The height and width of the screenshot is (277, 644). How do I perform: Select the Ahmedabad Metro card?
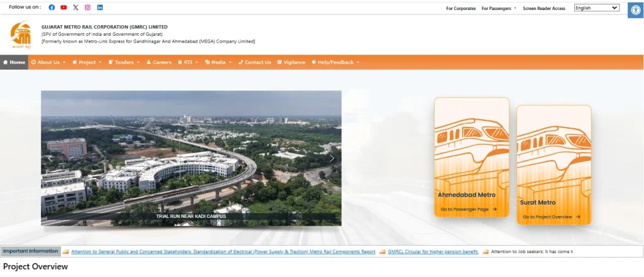472,157
